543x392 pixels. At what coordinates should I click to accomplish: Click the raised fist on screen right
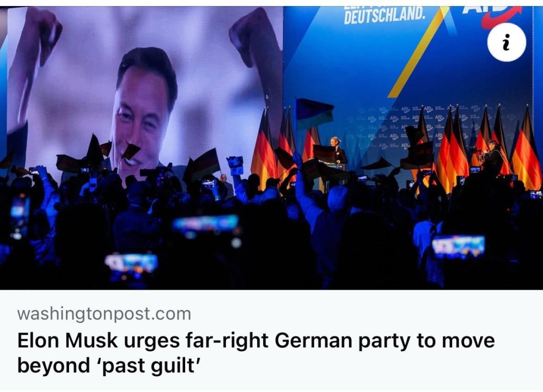[249, 36]
